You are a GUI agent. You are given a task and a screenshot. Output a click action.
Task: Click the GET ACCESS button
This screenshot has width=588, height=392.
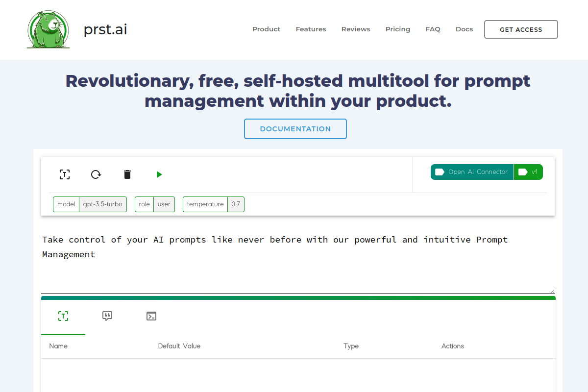[x=521, y=29]
